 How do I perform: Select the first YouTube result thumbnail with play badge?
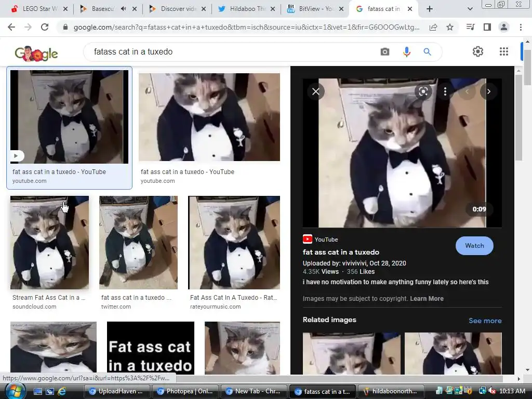click(69, 117)
